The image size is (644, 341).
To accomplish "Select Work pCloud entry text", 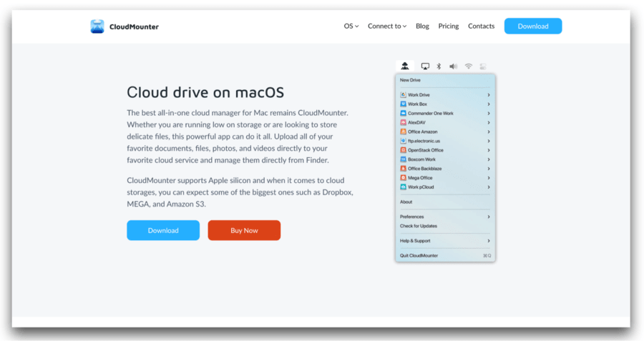I will [421, 187].
